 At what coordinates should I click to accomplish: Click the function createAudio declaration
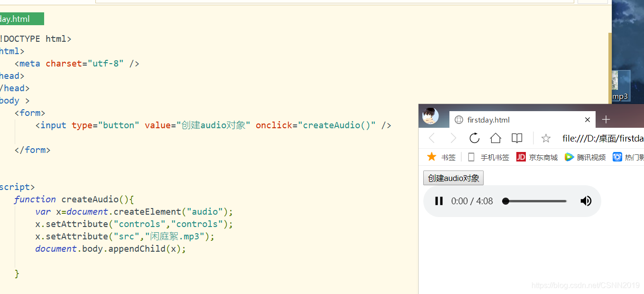tap(74, 199)
